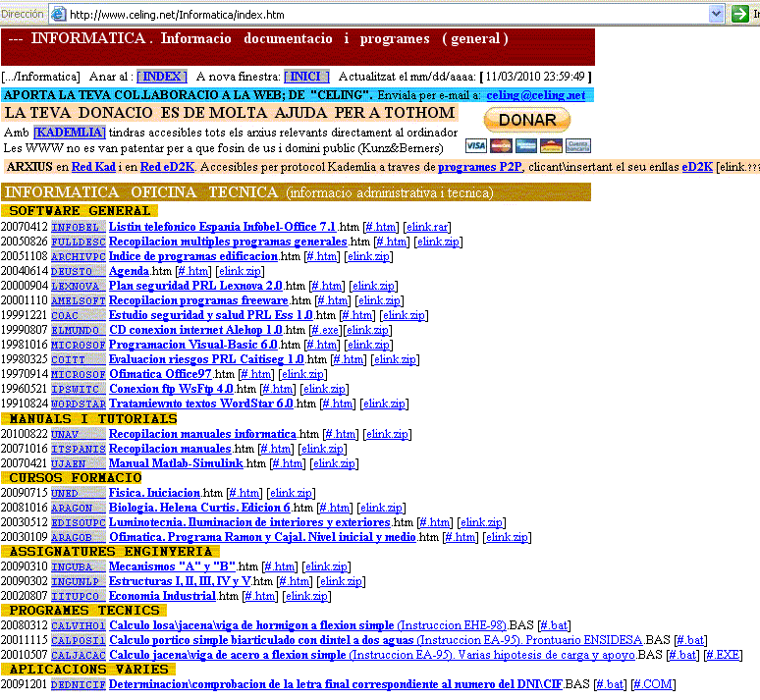This screenshot has height=700, width=760.
Task: Click the address bar URL field
Action: point(388,14)
